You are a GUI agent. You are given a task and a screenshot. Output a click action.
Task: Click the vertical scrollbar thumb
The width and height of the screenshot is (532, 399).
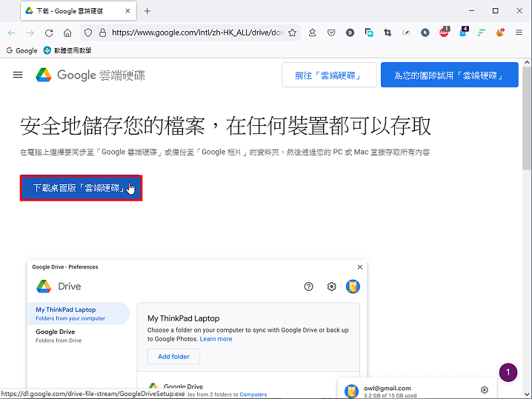pyautogui.click(x=527, y=118)
